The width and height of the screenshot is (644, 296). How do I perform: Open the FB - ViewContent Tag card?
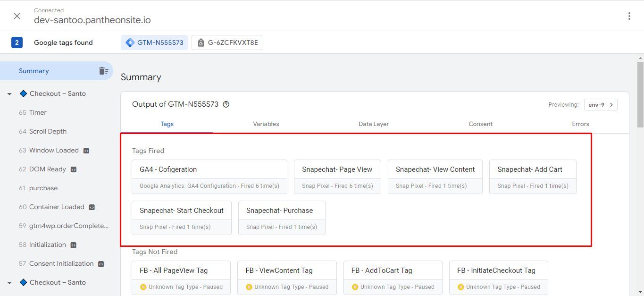coord(287,278)
